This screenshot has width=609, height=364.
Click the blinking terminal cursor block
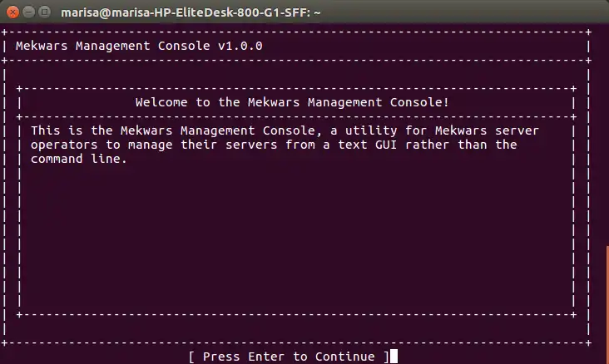394,357
